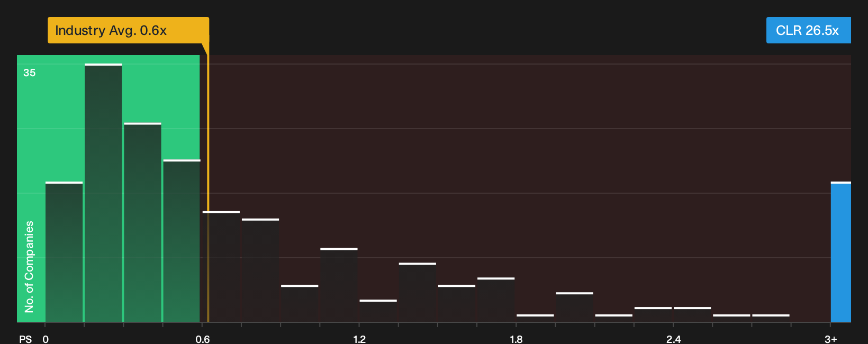Click the x-axis label 0.6
The width and height of the screenshot is (868, 344).
click(203, 339)
